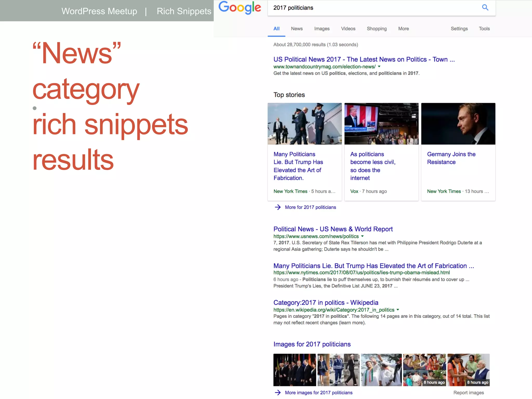Open search Tools

[484, 29]
